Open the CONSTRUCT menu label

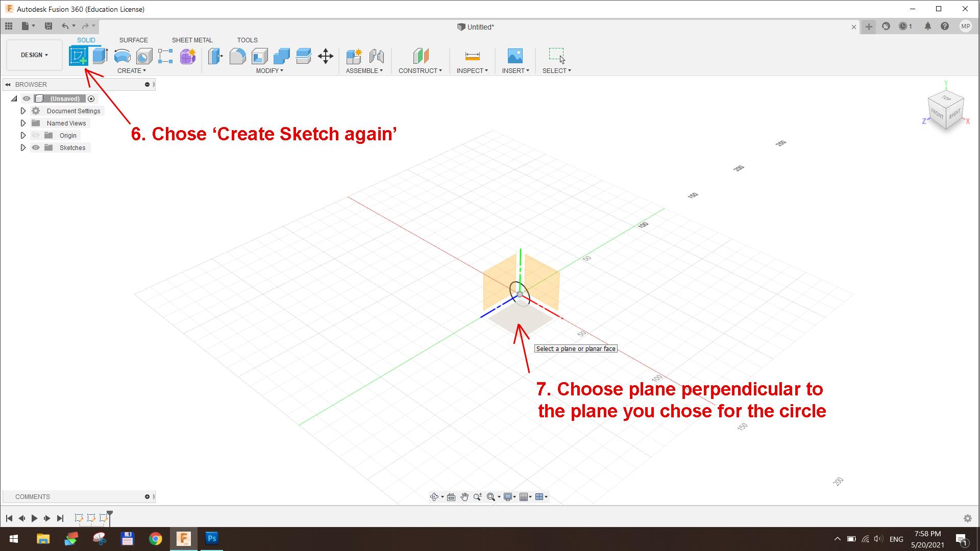point(420,71)
